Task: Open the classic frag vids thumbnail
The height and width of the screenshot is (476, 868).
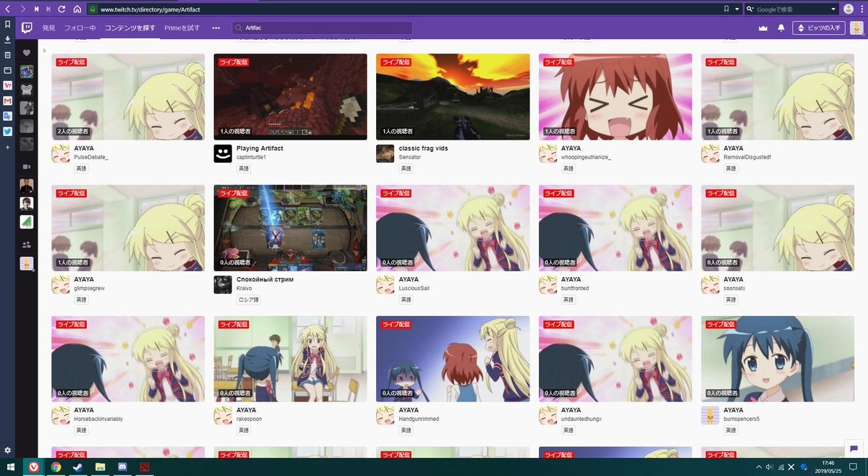Action: point(453,97)
